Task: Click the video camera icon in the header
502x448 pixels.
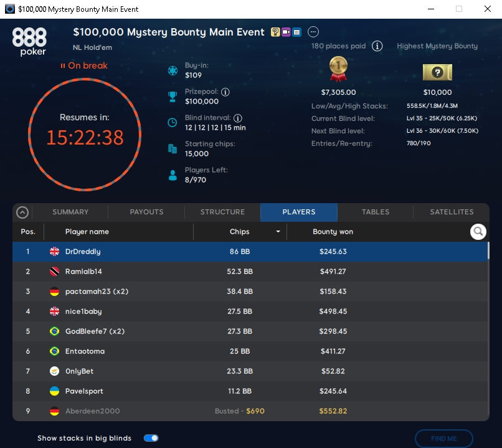Action: point(286,32)
